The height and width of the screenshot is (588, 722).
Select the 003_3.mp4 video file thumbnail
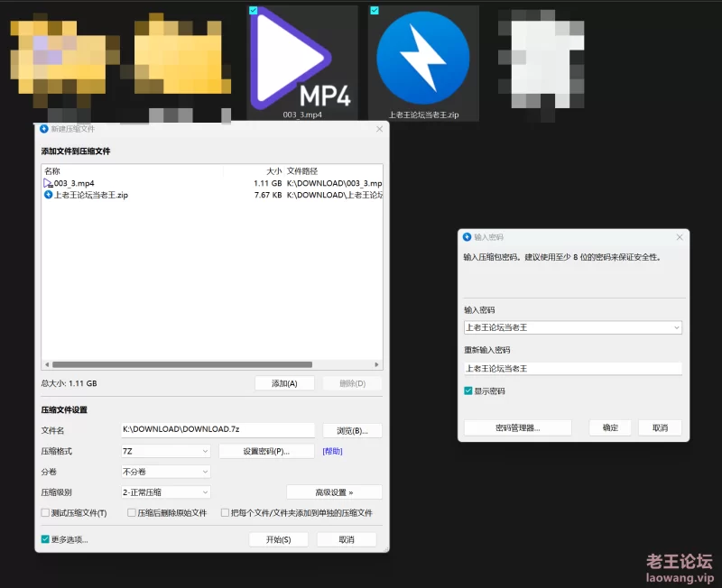[x=302, y=63]
